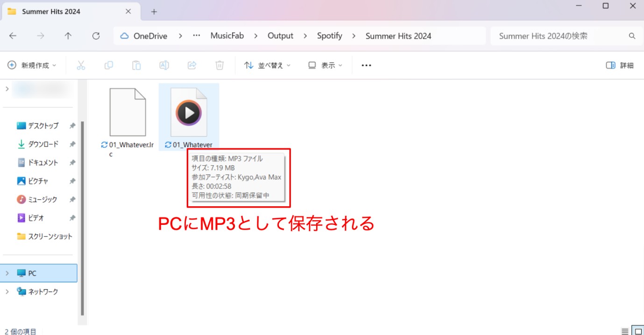Minimize the File Explorer window
This screenshot has height=335, width=644.
(579, 6)
